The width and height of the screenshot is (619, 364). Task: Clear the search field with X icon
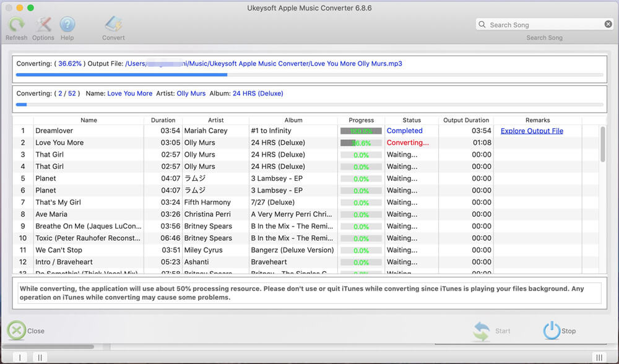click(608, 24)
